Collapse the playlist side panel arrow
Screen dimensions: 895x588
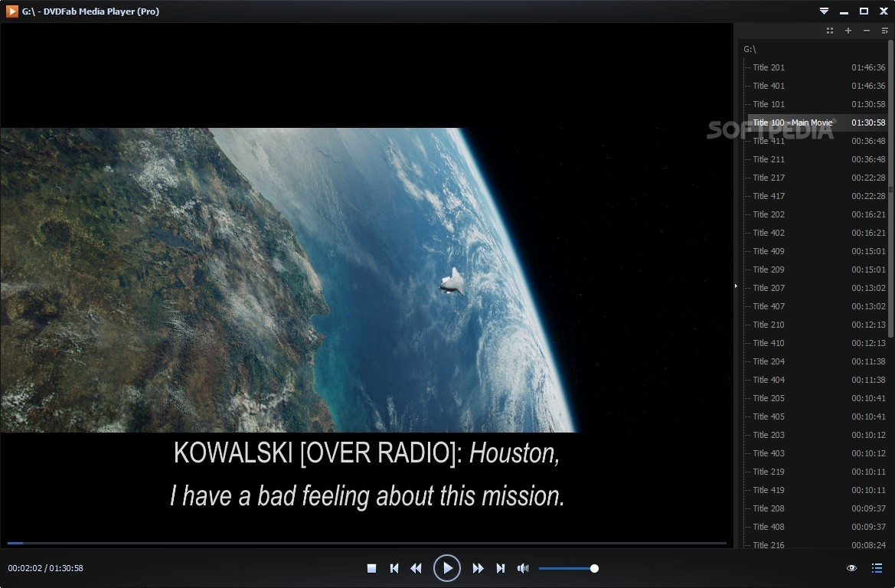pos(736,286)
